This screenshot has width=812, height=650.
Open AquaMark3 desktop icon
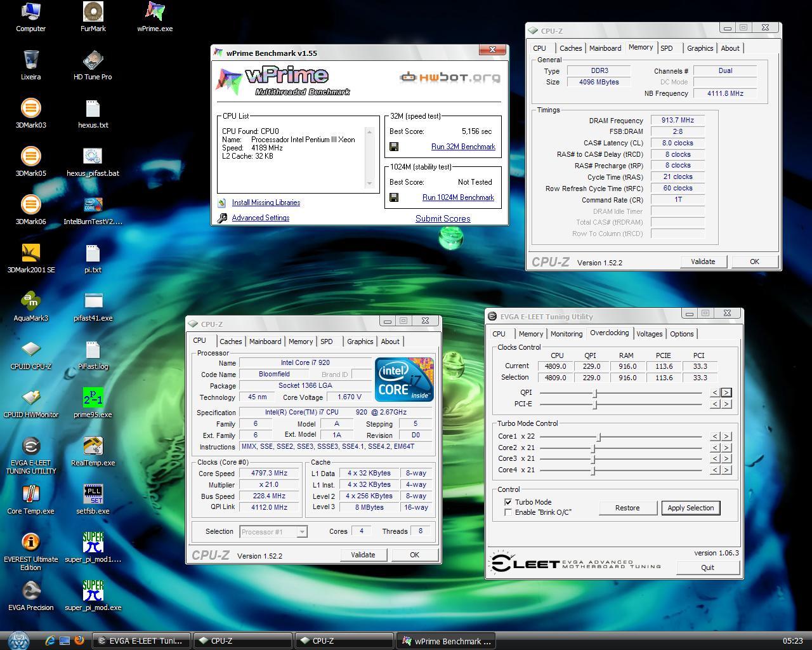coord(30,307)
